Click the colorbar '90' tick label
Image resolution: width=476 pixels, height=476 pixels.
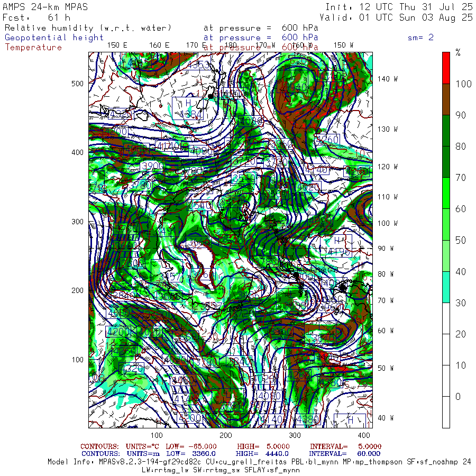click(x=461, y=115)
